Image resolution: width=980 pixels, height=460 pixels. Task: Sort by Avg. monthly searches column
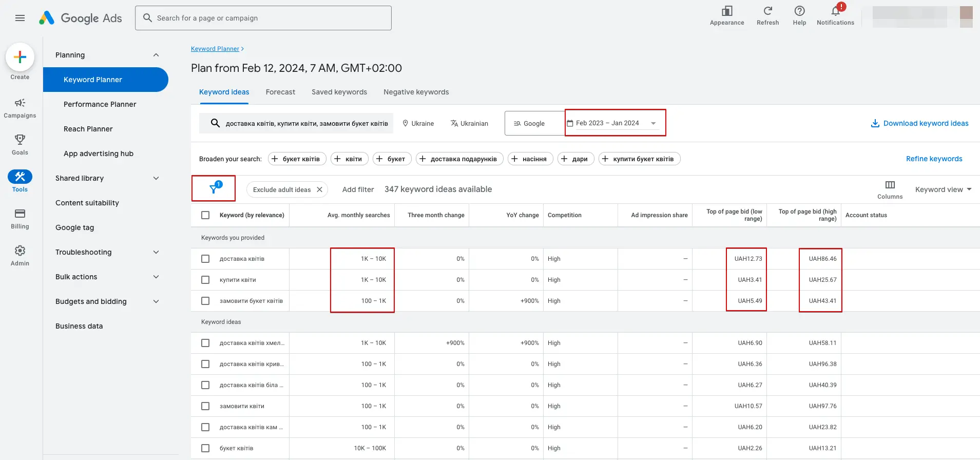tap(358, 215)
